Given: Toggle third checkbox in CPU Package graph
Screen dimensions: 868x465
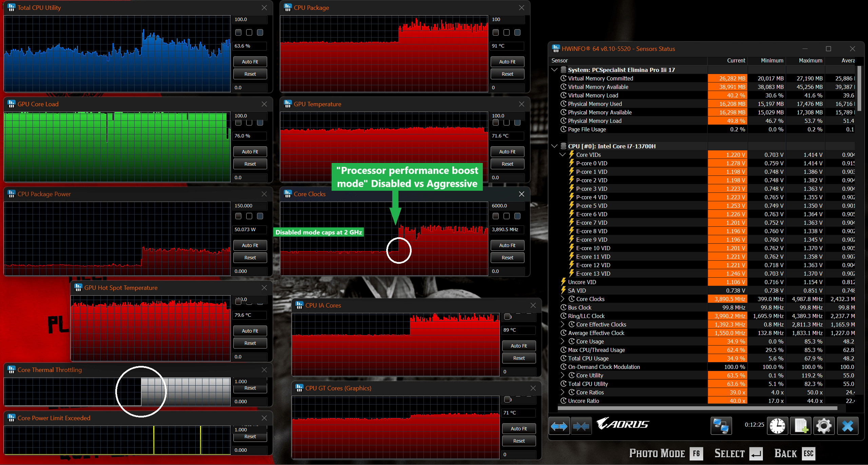Looking at the screenshot, I should [517, 32].
